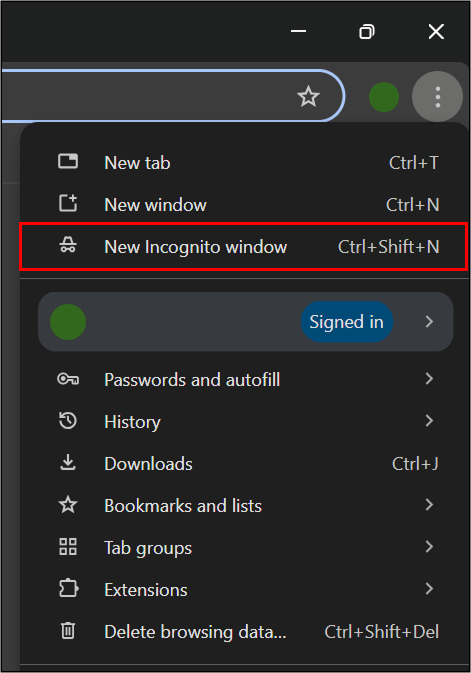This screenshot has height=673, width=471.
Task: Click the History clock icon
Action: pyautogui.click(x=68, y=421)
